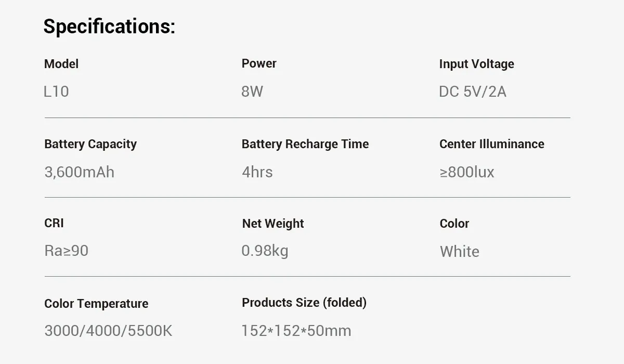The image size is (624, 364).
Task: Select the White color value
Action: coord(459,252)
